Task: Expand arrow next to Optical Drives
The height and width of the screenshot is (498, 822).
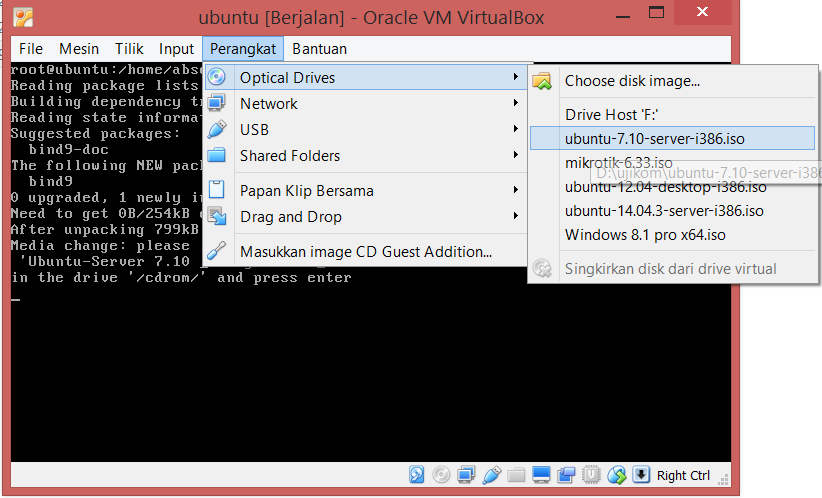Action: click(x=516, y=77)
